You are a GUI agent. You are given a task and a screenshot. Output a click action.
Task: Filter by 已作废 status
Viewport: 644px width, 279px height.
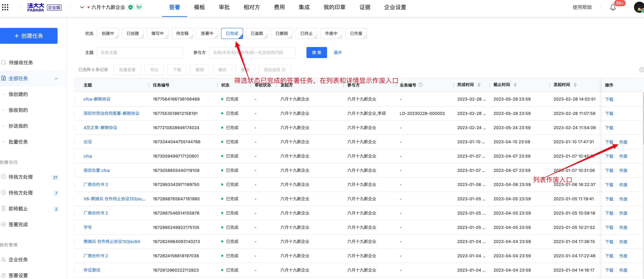tap(356, 33)
